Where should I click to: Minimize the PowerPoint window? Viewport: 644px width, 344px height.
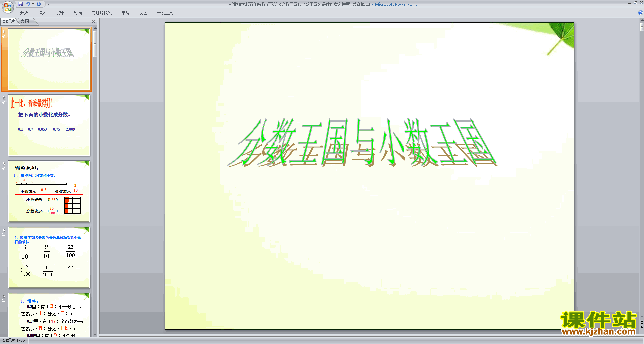[629, 3]
